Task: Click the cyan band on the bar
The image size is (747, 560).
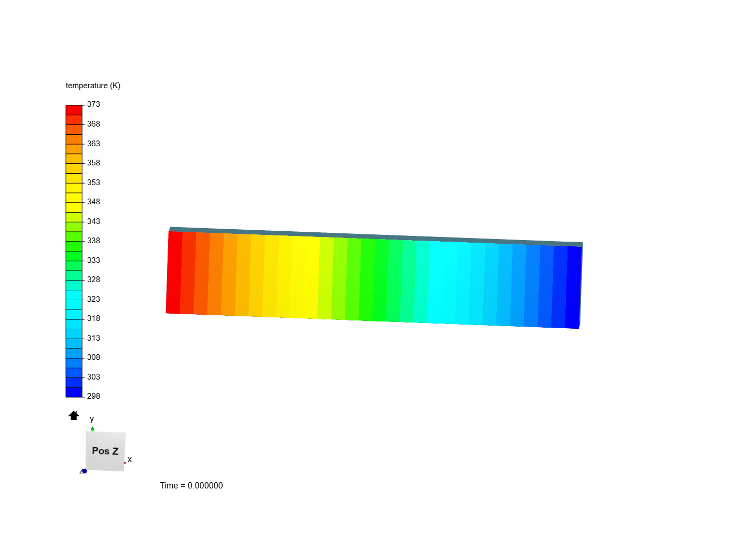Action: tap(444, 283)
